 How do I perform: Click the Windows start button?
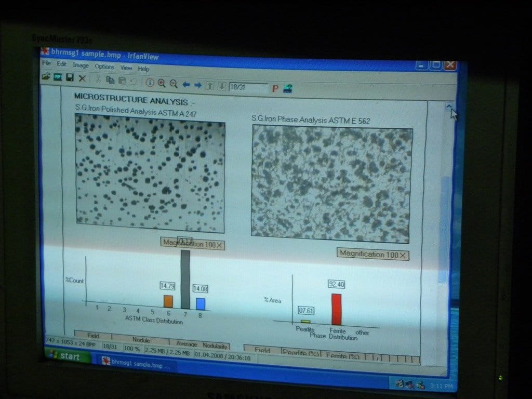[x=68, y=356]
